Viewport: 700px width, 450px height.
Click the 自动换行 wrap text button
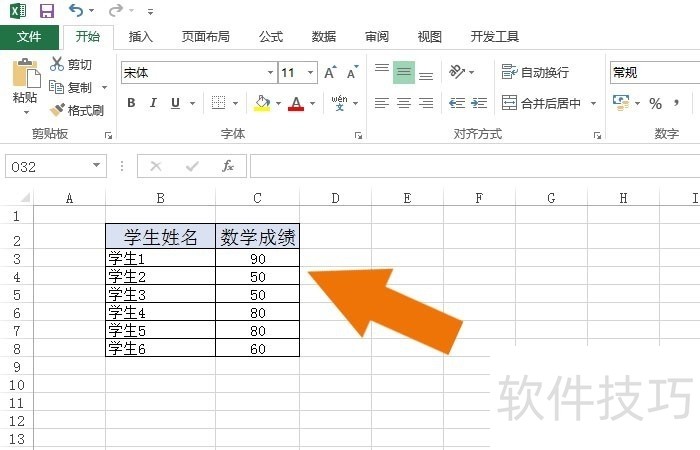pyautogui.click(x=535, y=72)
